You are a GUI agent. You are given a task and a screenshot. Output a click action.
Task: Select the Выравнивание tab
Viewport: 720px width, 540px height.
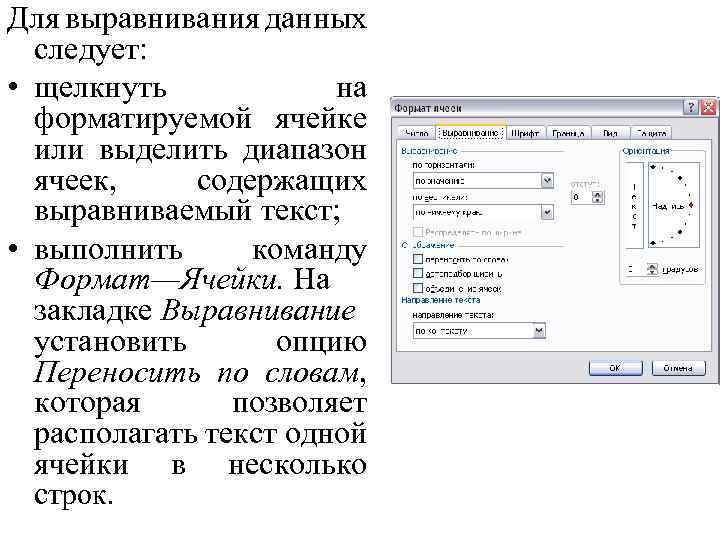pos(470,133)
